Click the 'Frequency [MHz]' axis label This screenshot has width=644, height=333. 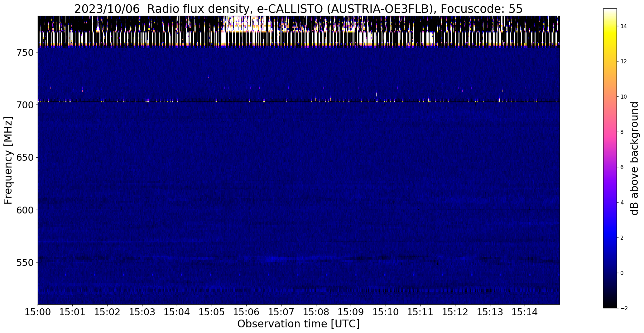tap(8, 160)
